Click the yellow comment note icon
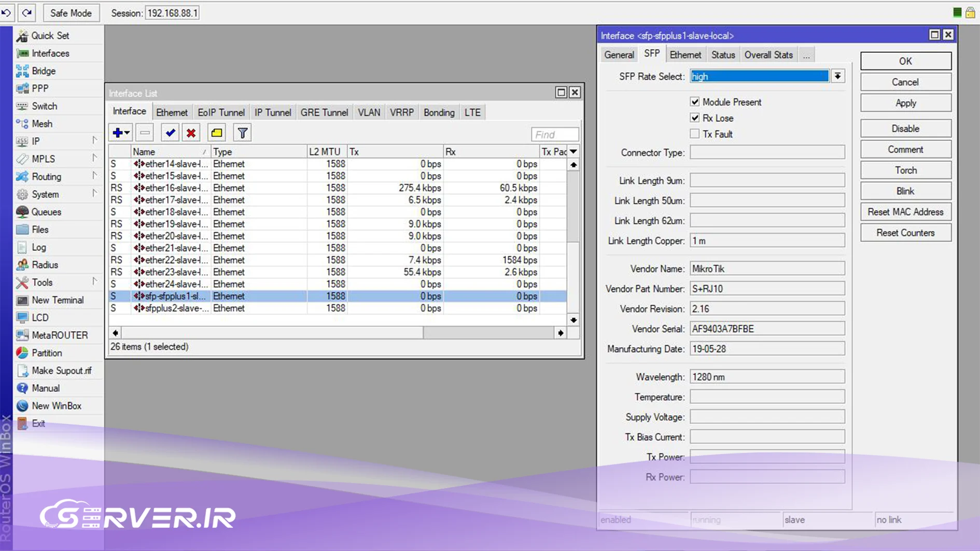Viewport: 980px width, 551px height. coord(217,133)
